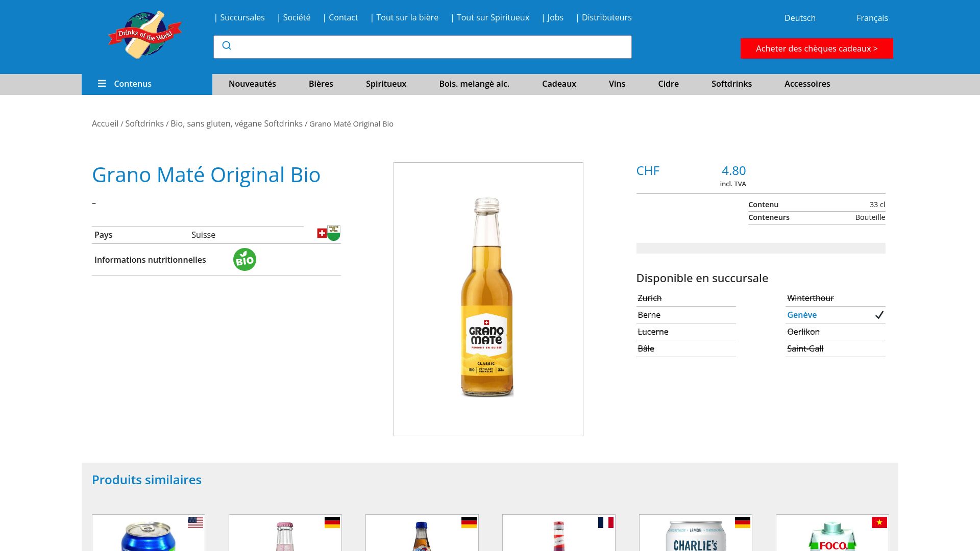The height and width of the screenshot is (551, 980).
Task: Switch language to Deutsch
Action: pos(799,18)
